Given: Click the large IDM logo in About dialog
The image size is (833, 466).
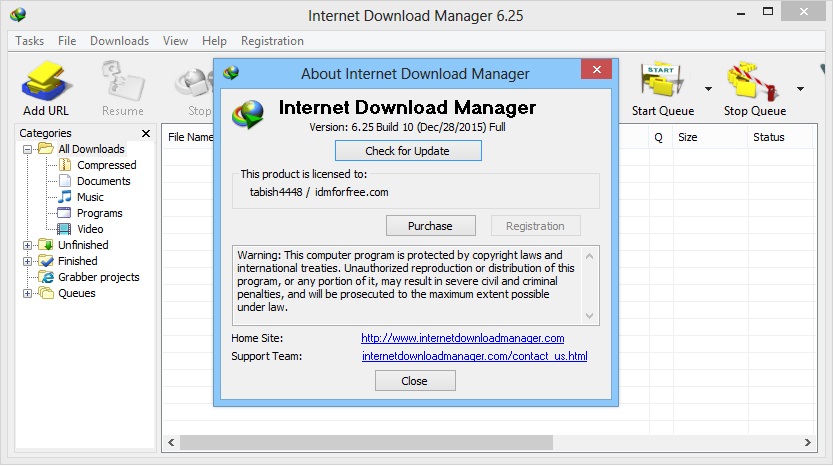Looking at the screenshot, I should coord(248,114).
